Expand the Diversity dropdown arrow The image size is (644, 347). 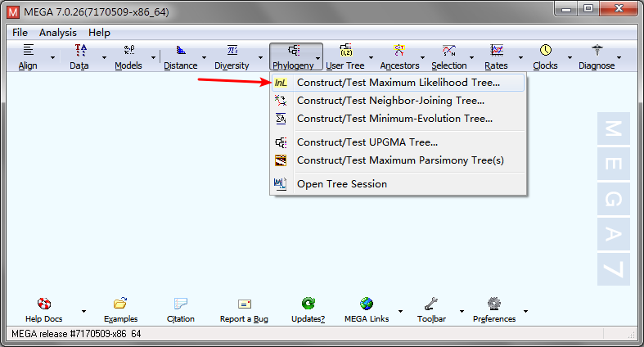point(260,58)
